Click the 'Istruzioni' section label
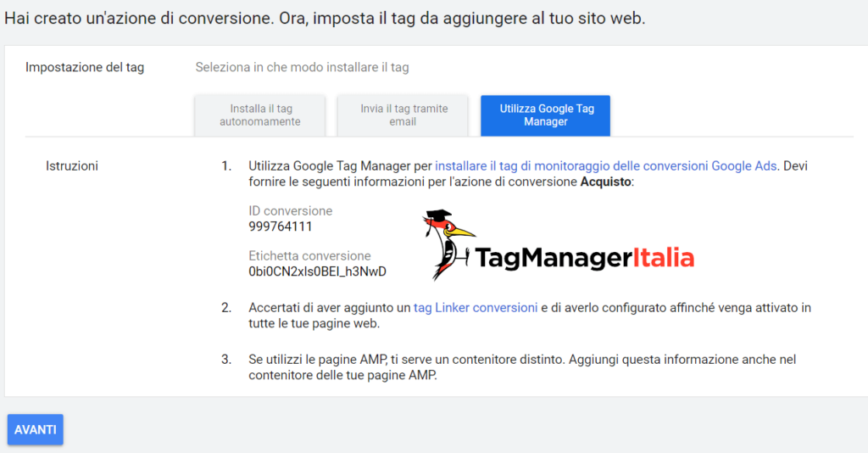Screen dimensions: 868x453 (72, 166)
